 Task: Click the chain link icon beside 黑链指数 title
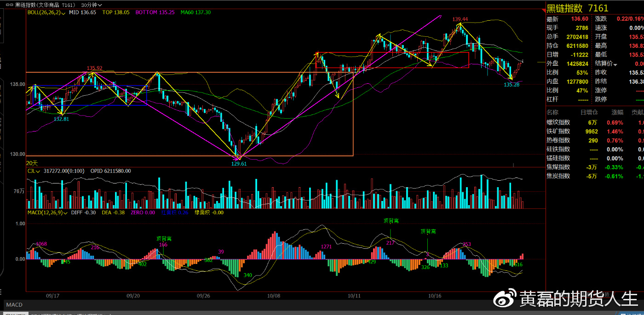[x=9, y=4]
